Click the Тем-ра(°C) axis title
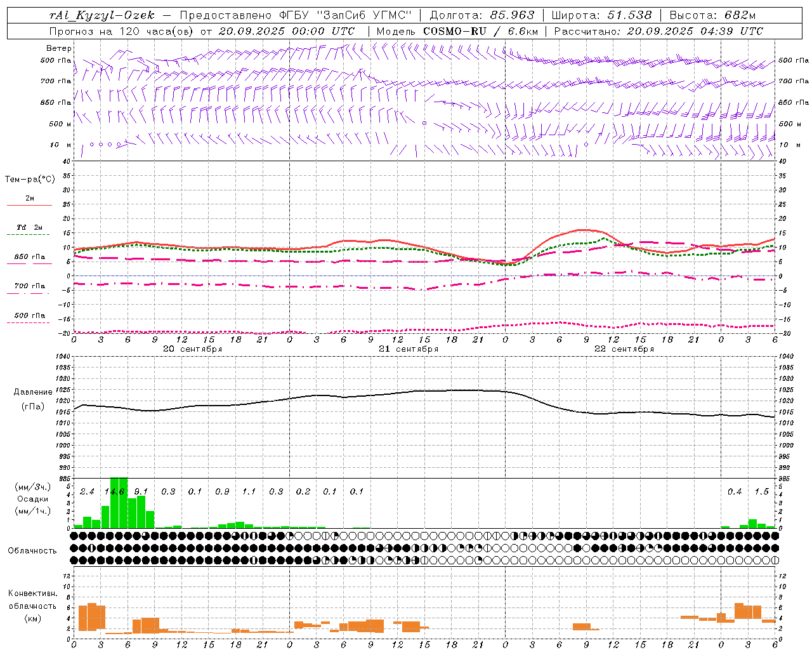The height and width of the screenshot is (650, 812). 30,180
